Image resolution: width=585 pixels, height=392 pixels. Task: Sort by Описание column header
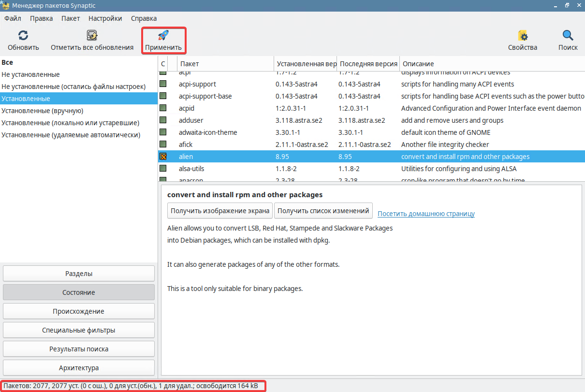click(492, 64)
